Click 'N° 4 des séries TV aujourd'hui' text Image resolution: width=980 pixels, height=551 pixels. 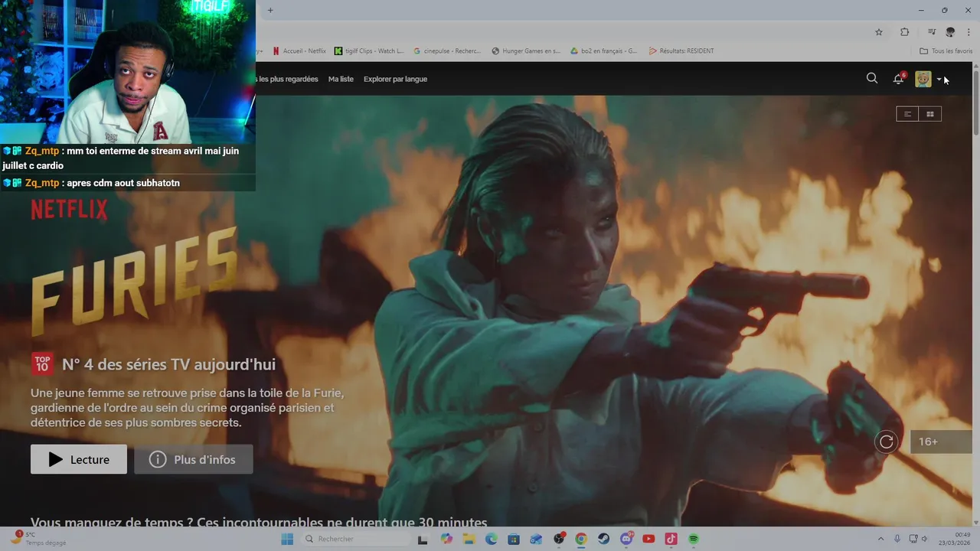click(168, 364)
